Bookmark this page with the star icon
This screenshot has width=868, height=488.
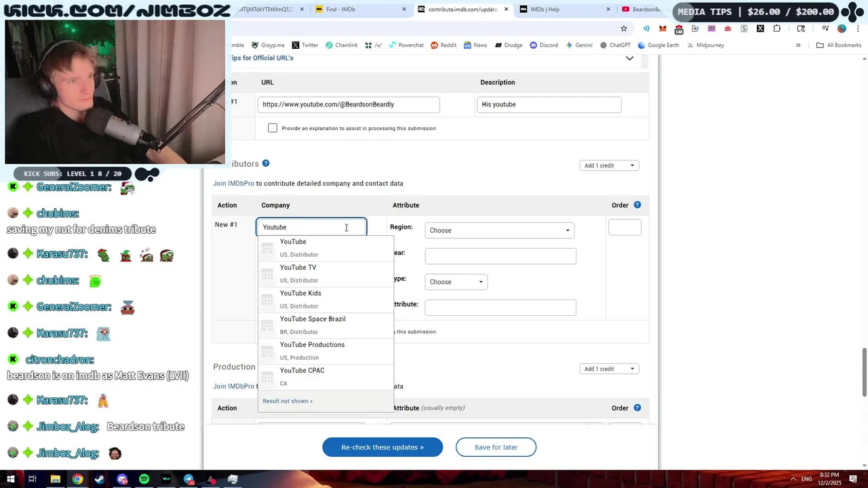pos(624,28)
